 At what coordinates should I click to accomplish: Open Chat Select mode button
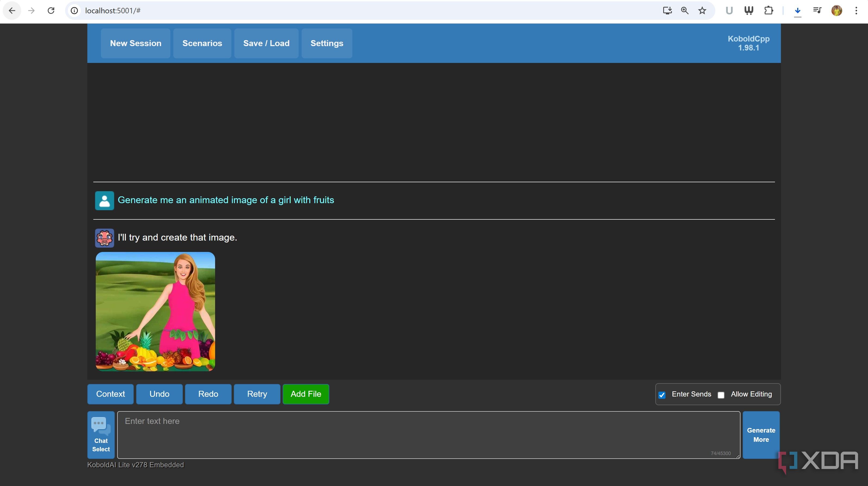pos(101,435)
